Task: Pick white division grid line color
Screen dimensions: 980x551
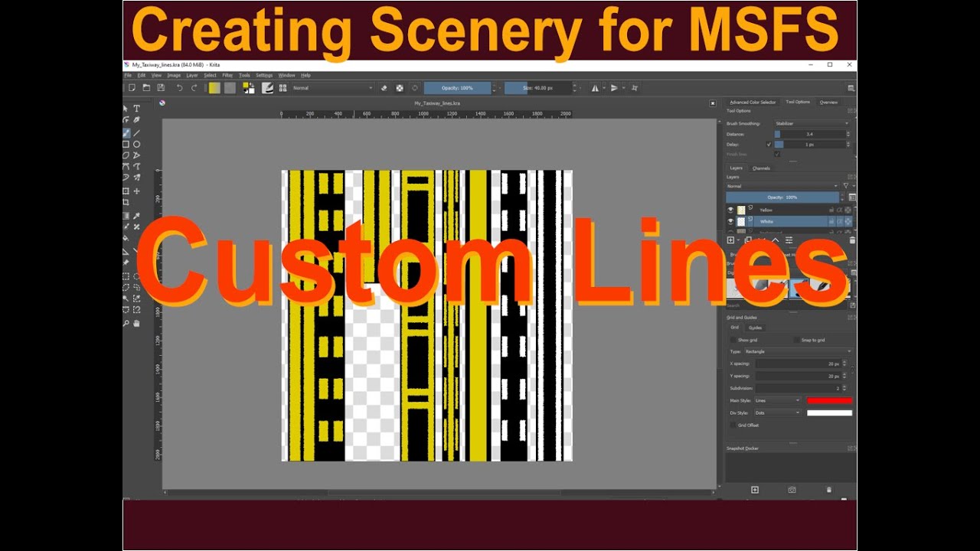Action: point(828,412)
